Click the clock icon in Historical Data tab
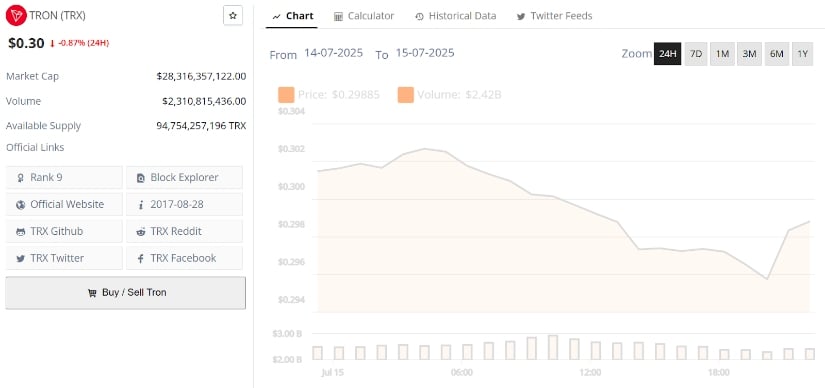Image resolution: width=825 pixels, height=388 pixels. (x=419, y=17)
